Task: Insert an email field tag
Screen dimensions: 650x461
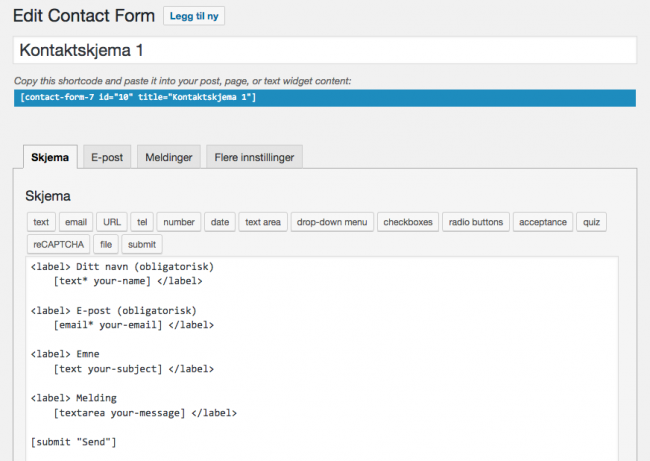Action: (76, 222)
